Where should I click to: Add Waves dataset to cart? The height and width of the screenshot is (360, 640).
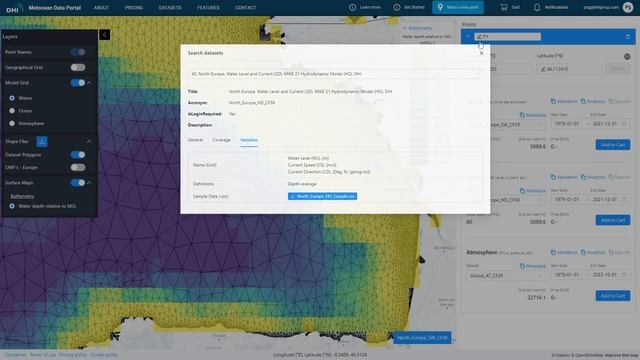pos(613,145)
